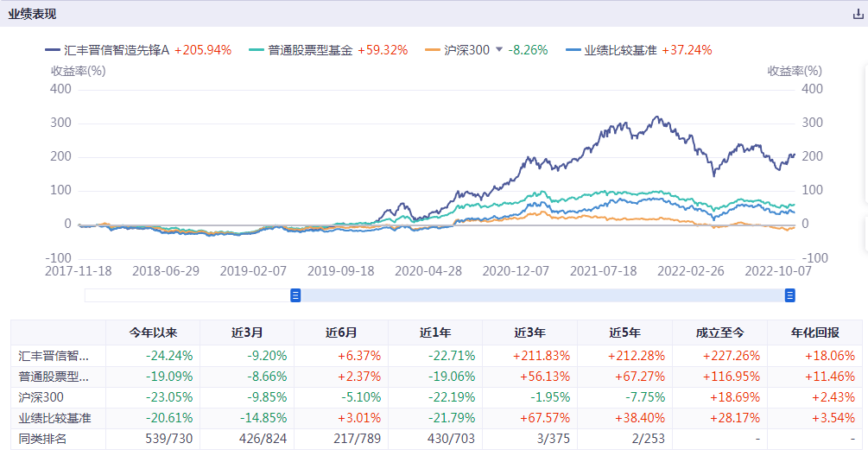This screenshot has height=456, width=868.
Task: Select the 近1年 column header
Action: click(435, 332)
